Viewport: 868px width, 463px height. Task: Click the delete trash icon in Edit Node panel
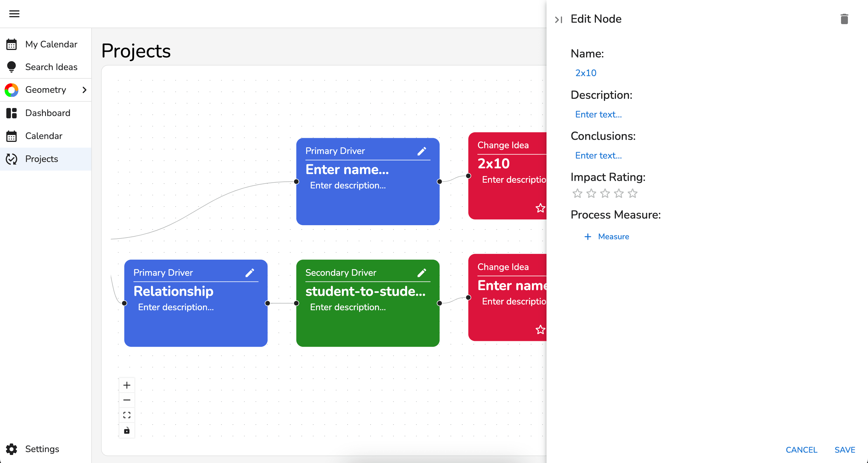(x=844, y=19)
